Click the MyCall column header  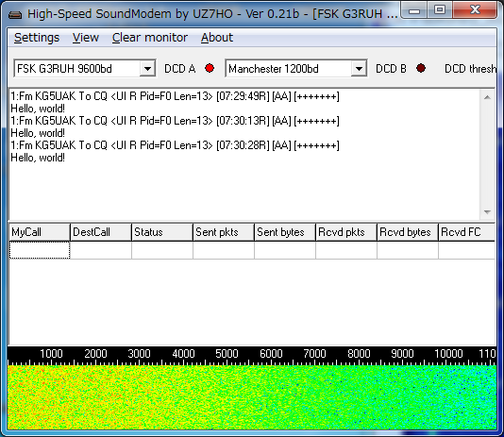point(40,232)
